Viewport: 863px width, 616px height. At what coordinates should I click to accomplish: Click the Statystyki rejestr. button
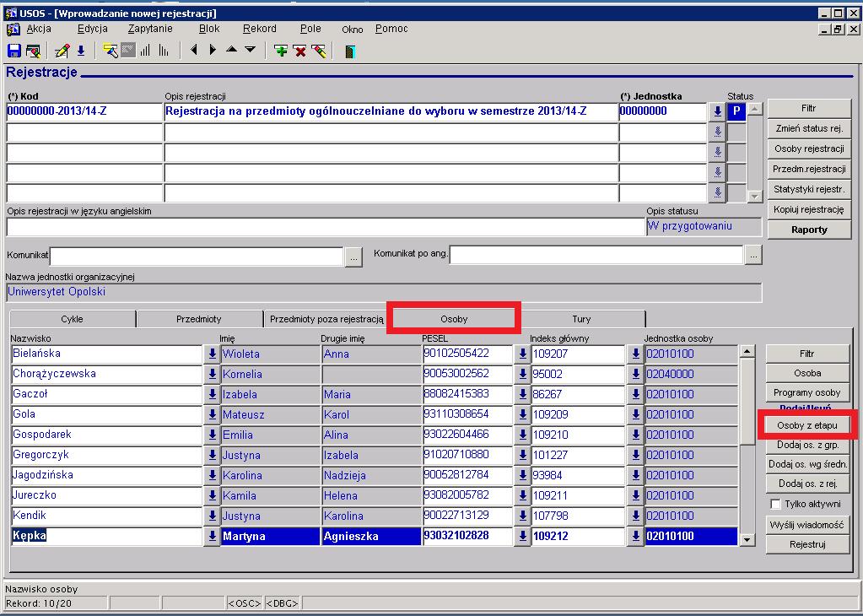tap(808, 189)
